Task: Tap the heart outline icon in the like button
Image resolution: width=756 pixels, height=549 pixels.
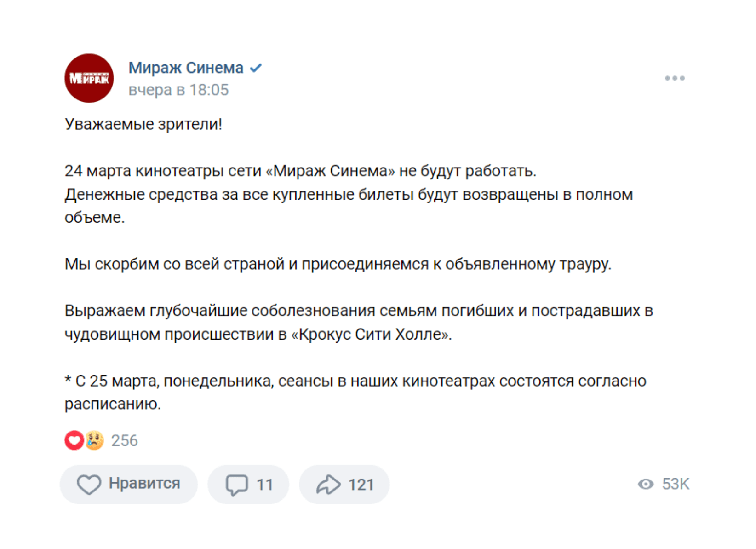Action: point(88,484)
